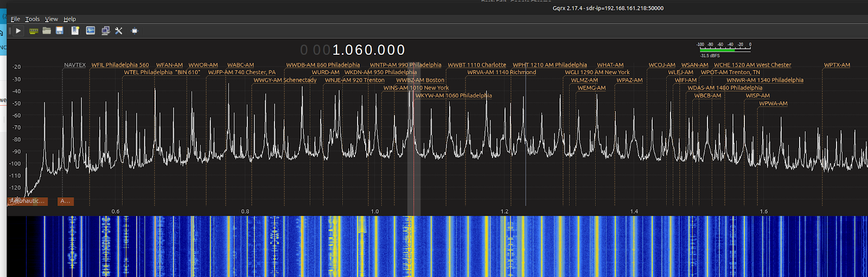Select the WDAS-AM 1480 Philadelphia bookmark
The height and width of the screenshot is (277, 868).
tap(725, 88)
